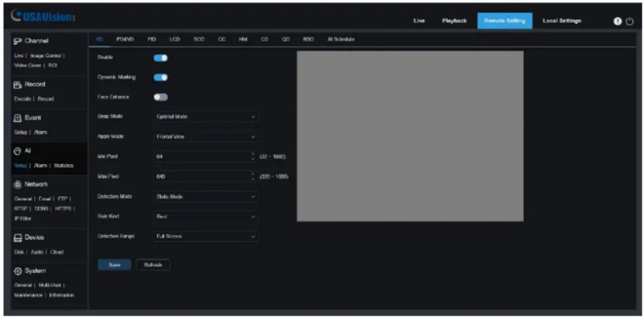644x318 pixels.
Task: Open General under Network
Action: (22, 198)
